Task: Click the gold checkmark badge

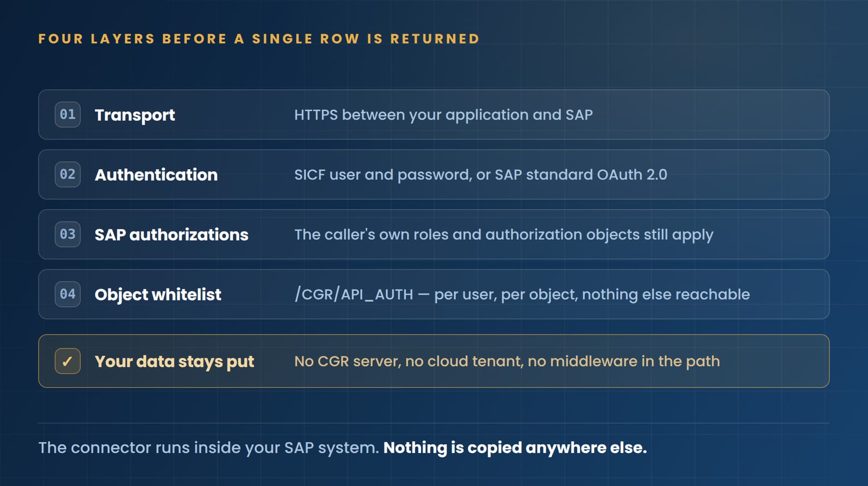Action: 68,361
